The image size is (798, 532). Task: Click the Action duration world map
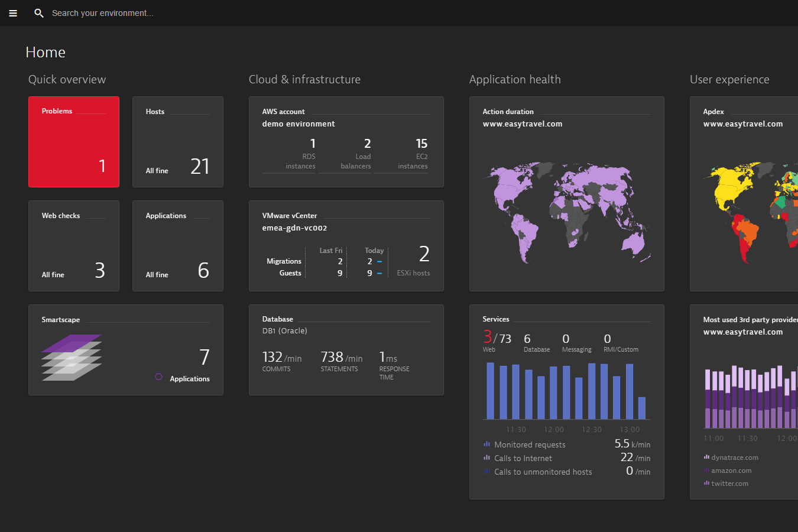[566, 213]
